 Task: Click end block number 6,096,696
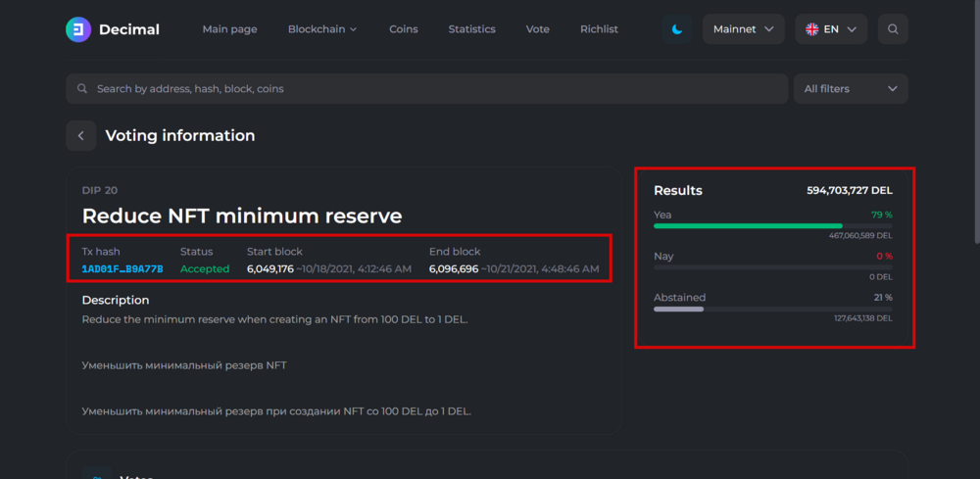pyautogui.click(x=454, y=269)
